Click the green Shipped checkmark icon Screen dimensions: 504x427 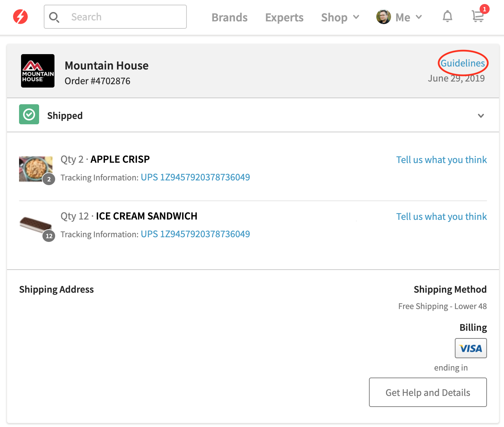coord(29,114)
